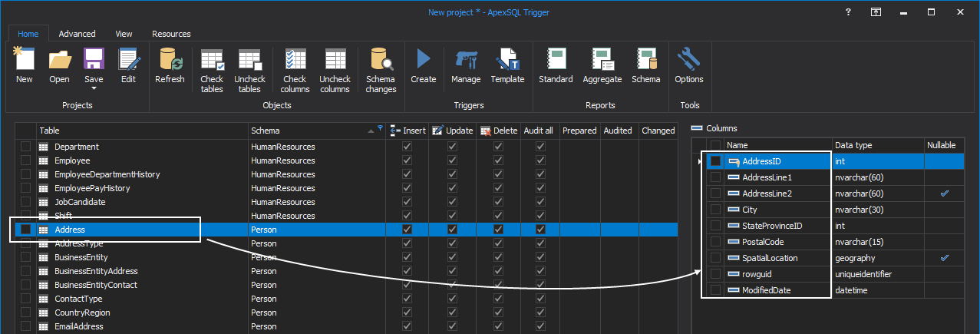This screenshot has height=334, width=980.
Task: Click the Prepared column header
Action: click(579, 131)
